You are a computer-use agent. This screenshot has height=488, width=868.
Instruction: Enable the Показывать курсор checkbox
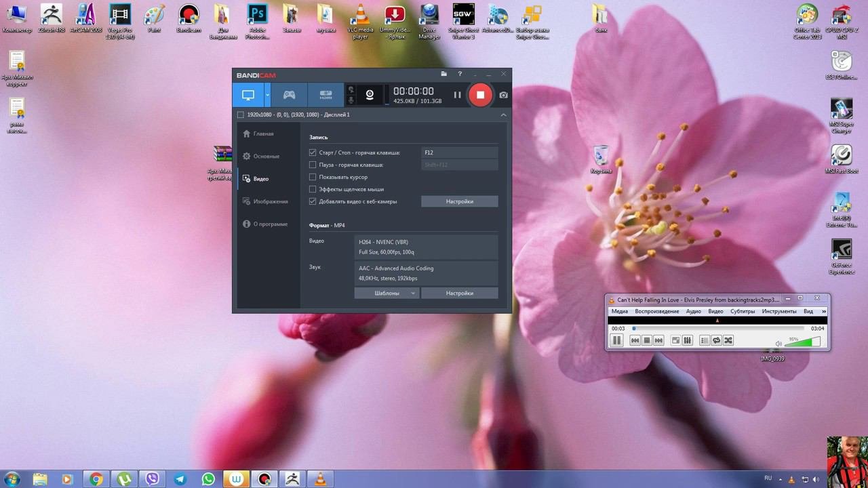coord(313,177)
